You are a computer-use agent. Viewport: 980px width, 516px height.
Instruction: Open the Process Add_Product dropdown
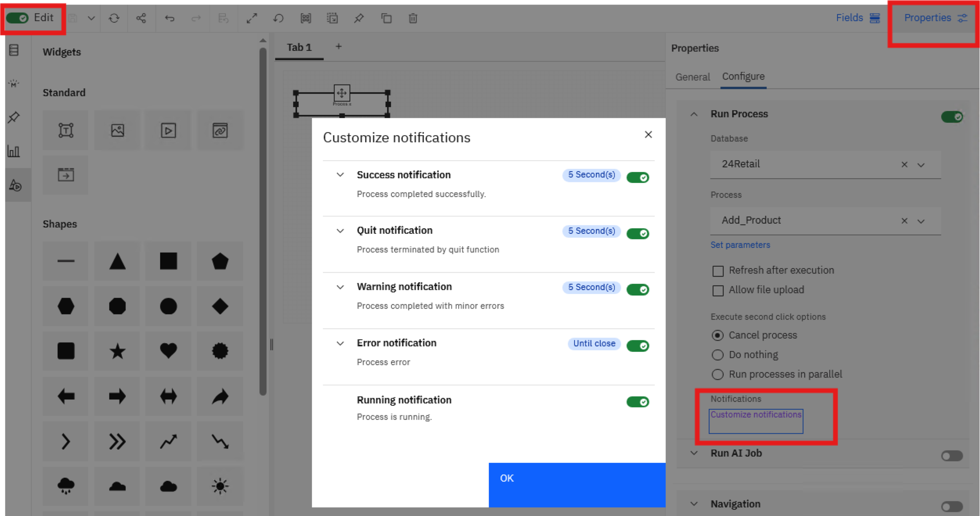point(921,221)
